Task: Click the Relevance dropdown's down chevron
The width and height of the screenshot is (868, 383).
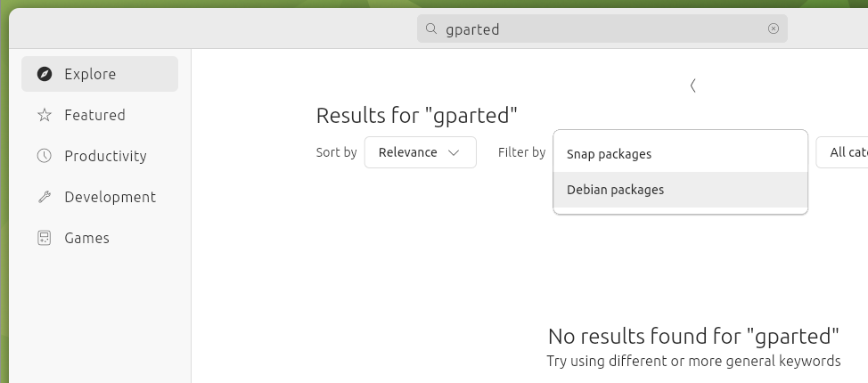Action: tap(454, 153)
